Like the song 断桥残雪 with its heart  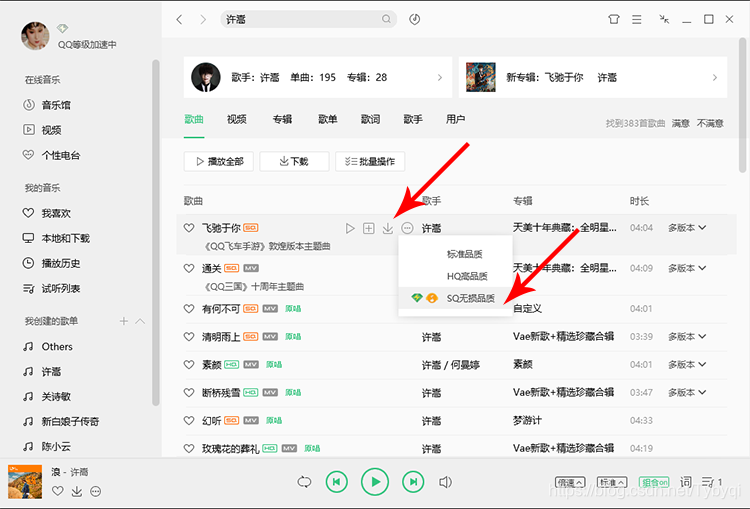coord(189,393)
